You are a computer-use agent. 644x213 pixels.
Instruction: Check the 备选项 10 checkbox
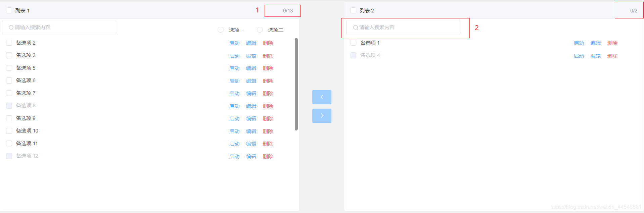[9, 131]
